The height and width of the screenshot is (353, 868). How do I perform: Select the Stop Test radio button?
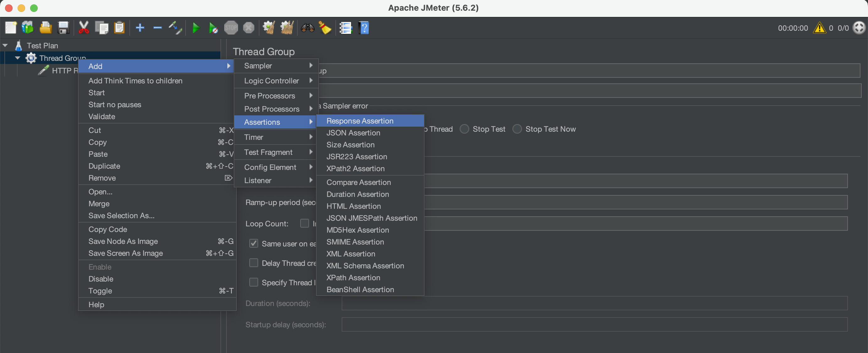[464, 129]
